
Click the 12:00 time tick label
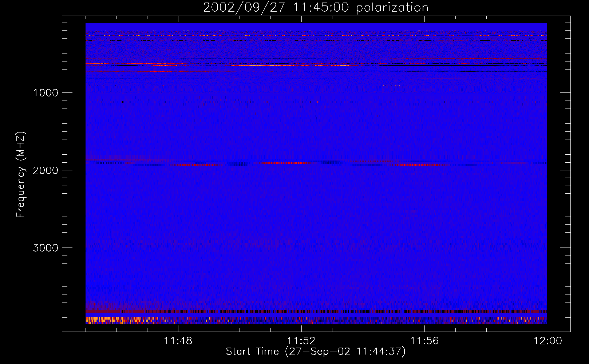(548, 341)
